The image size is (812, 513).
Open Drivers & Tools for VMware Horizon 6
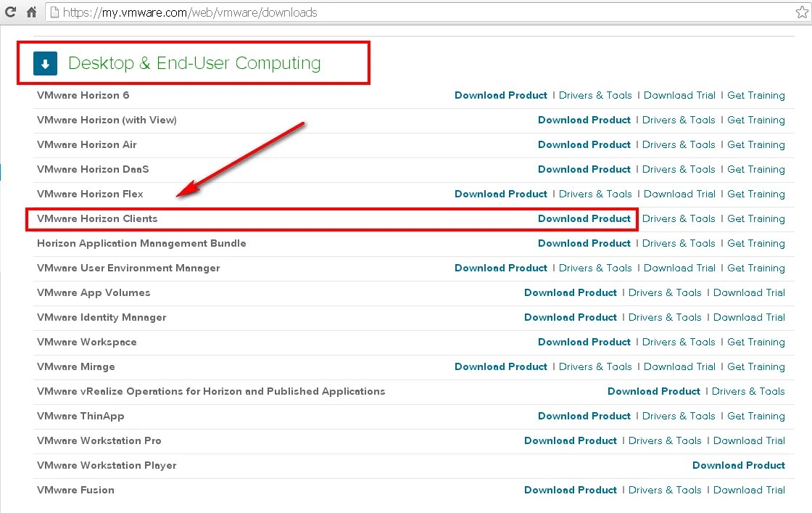tap(595, 95)
